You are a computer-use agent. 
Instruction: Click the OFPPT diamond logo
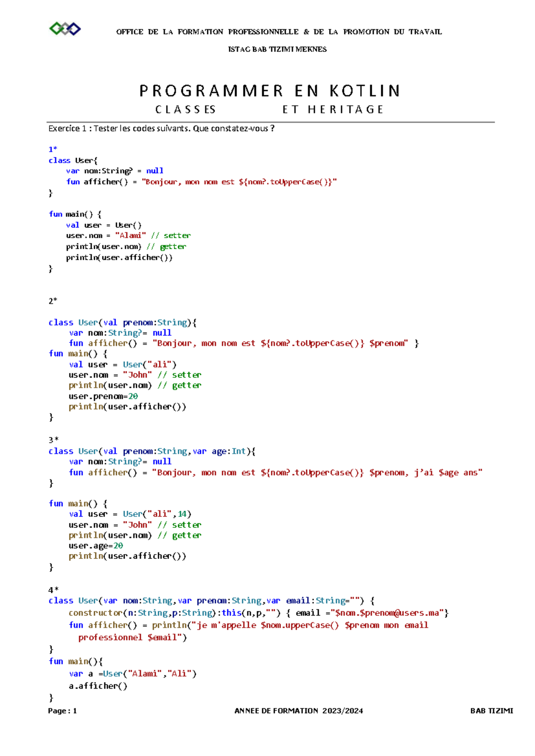click(65, 29)
